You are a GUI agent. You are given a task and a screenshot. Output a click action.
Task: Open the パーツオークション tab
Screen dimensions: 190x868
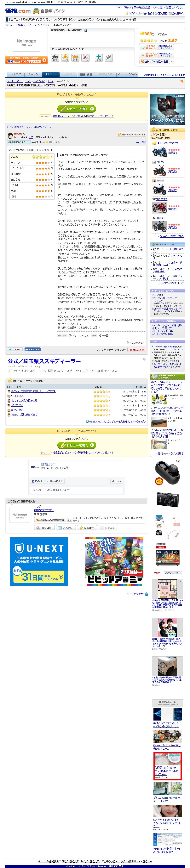coord(127,74)
